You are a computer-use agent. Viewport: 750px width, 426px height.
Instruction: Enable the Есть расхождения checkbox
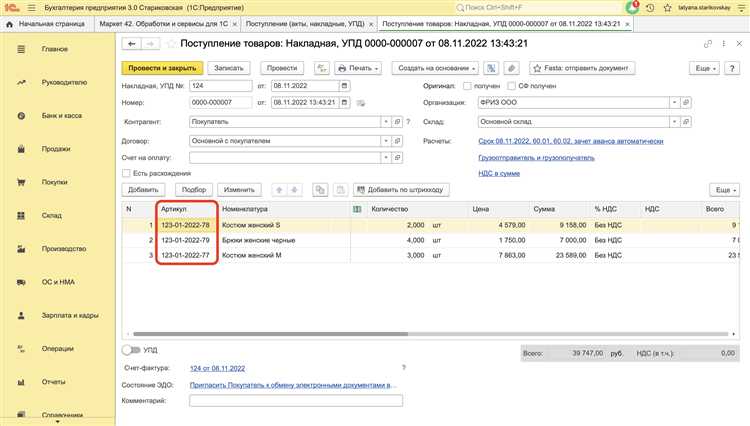(126, 173)
